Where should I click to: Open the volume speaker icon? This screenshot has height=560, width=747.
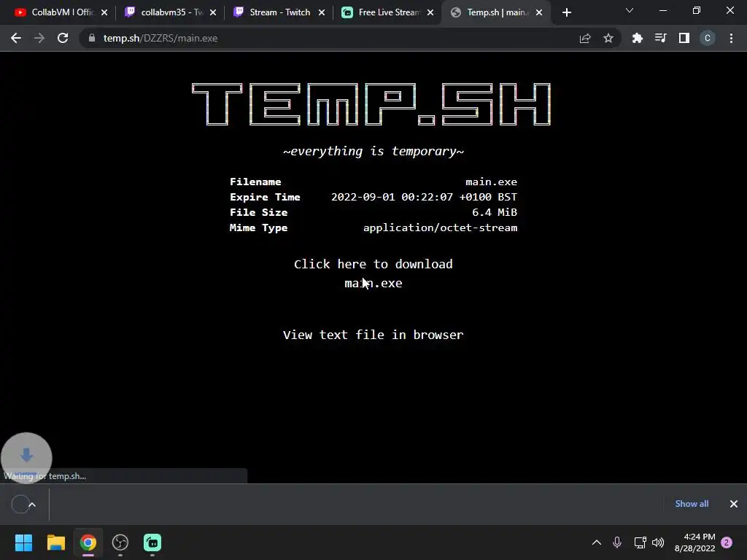[x=658, y=542]
